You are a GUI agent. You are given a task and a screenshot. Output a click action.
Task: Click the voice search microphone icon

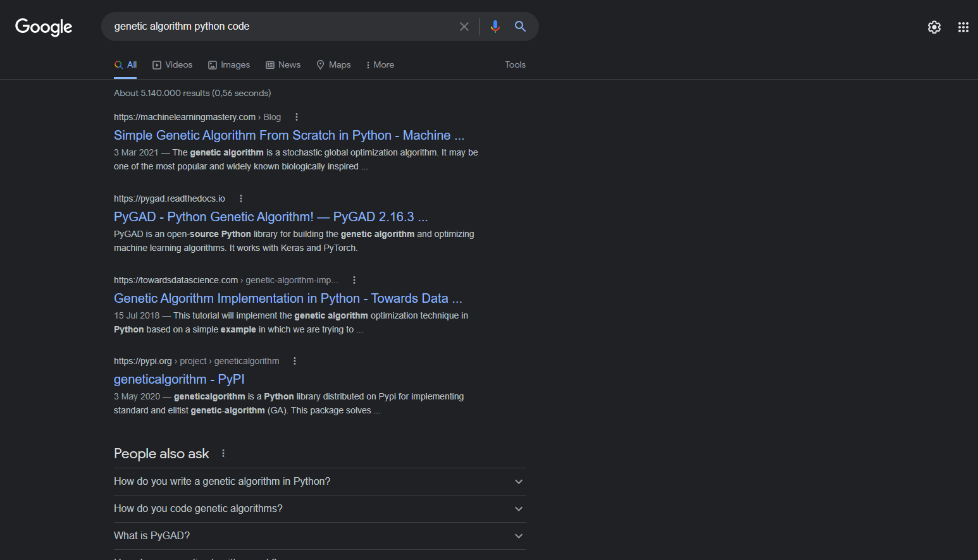[x=495, y=27]
